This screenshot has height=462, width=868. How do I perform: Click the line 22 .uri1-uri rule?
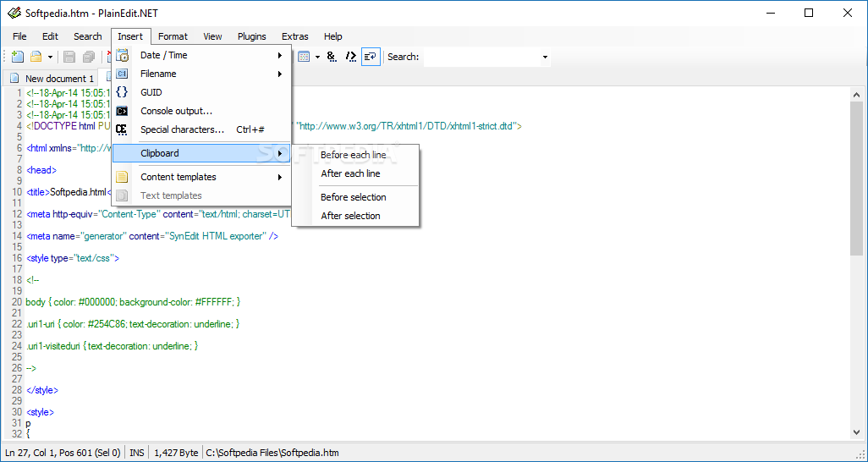click(x=133, y=324)
